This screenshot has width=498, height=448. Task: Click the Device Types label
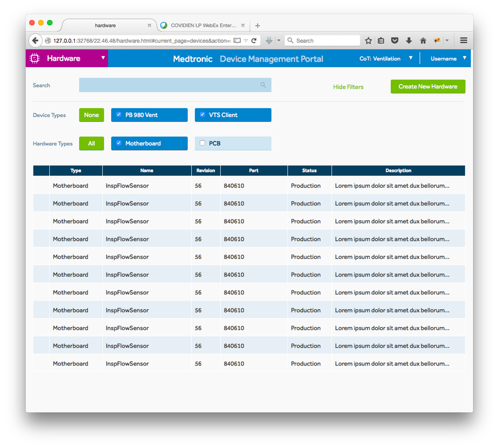pyautogui.click(x=49, y=115)
